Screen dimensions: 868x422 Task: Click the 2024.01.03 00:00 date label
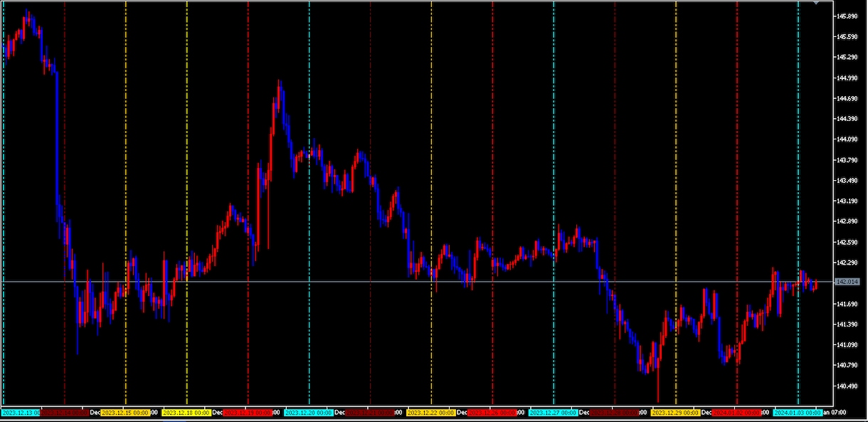[x=798, y=412]
